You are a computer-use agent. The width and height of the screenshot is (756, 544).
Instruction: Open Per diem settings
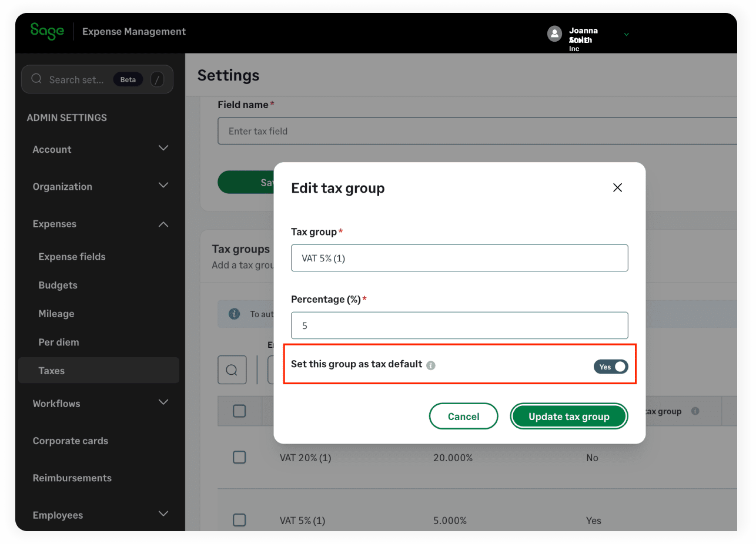(x=58, y=342)
